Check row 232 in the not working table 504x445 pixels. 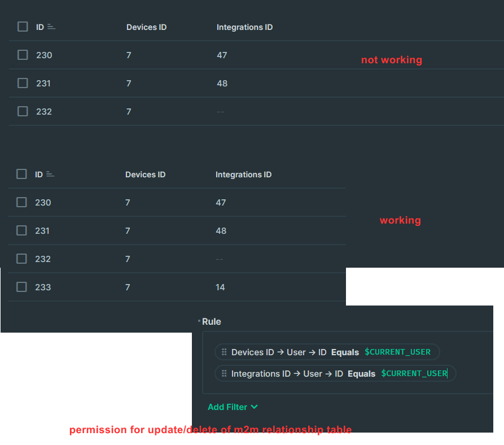click(23, 112)
